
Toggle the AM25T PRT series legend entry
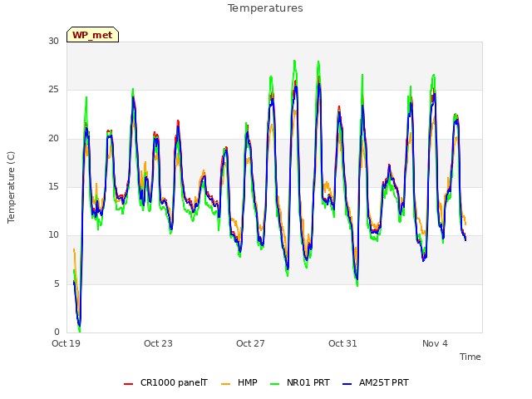376,382
